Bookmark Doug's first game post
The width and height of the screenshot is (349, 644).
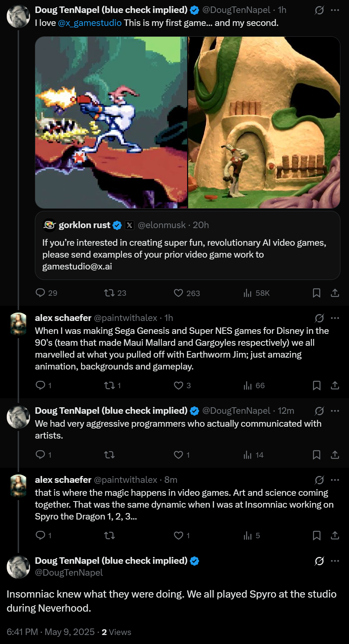click(317, 293)
